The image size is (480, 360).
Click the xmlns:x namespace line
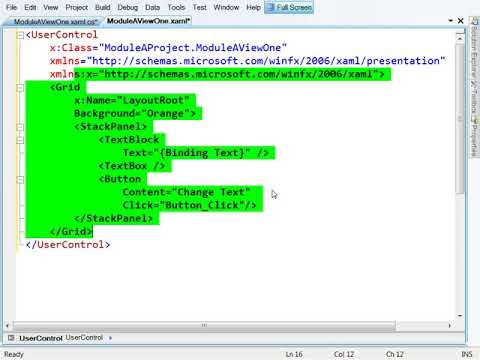tap(217, 74)
